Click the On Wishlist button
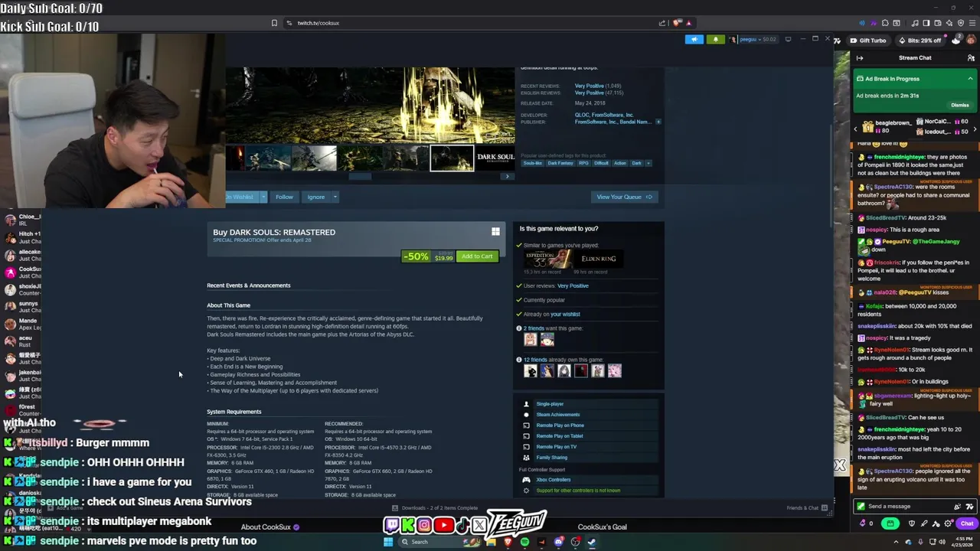This screenshot has width=980, height=551. coord(241,197)
